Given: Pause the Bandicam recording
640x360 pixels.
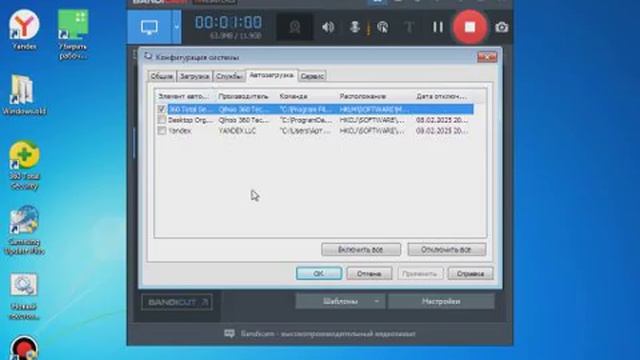Looking at the screenshot, I should [x=438, y=27].
